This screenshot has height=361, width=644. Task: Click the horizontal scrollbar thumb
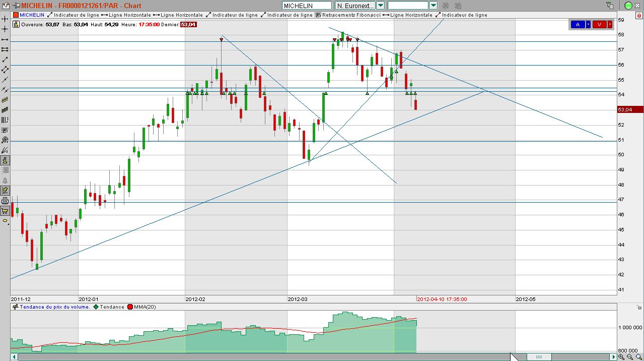(x=539, y=357)
